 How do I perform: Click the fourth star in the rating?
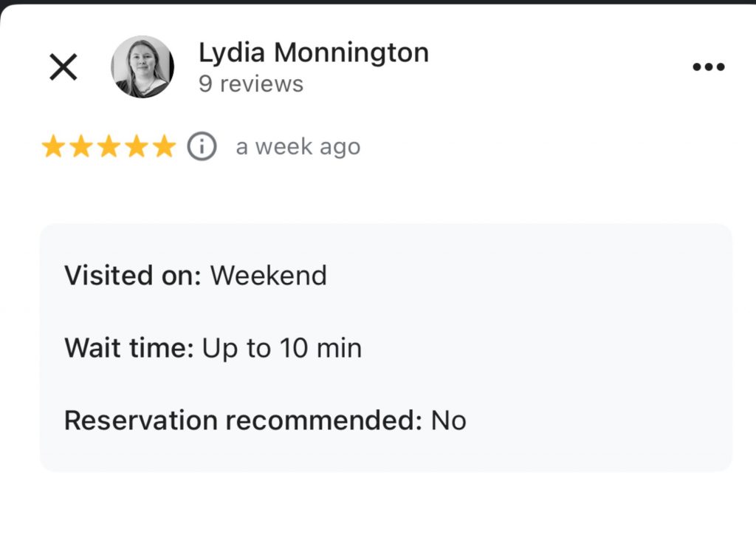click(x=136, y=147)
